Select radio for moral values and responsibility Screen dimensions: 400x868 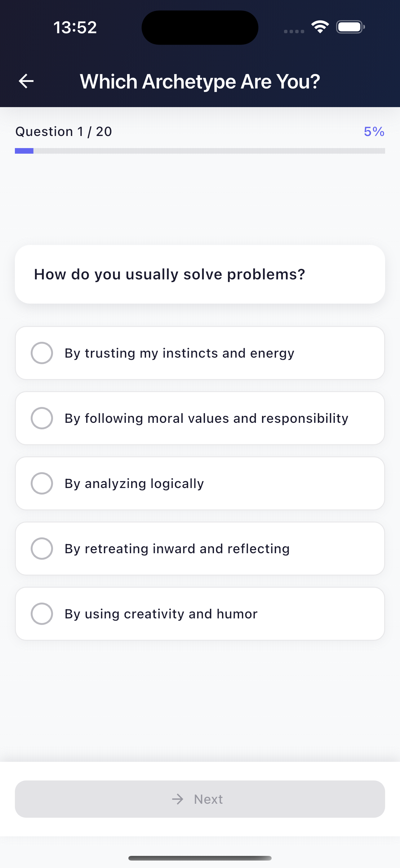42,418
